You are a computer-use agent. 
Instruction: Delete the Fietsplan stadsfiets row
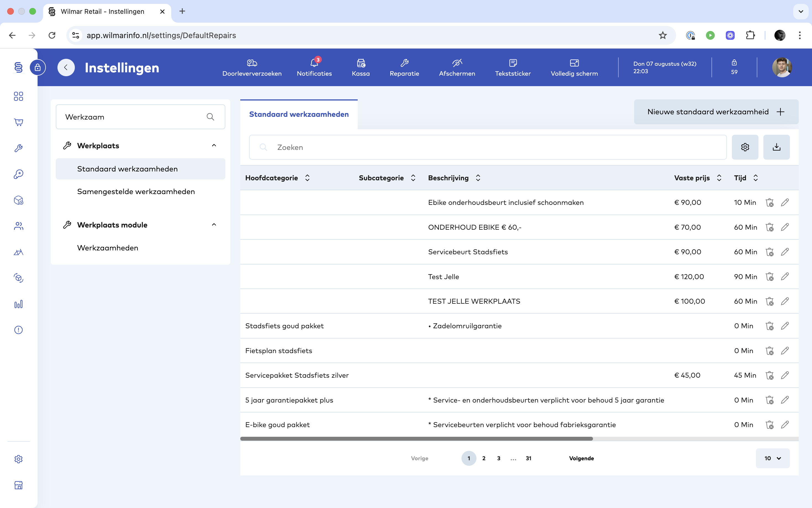pyautogui.click(x=769, y=350)
